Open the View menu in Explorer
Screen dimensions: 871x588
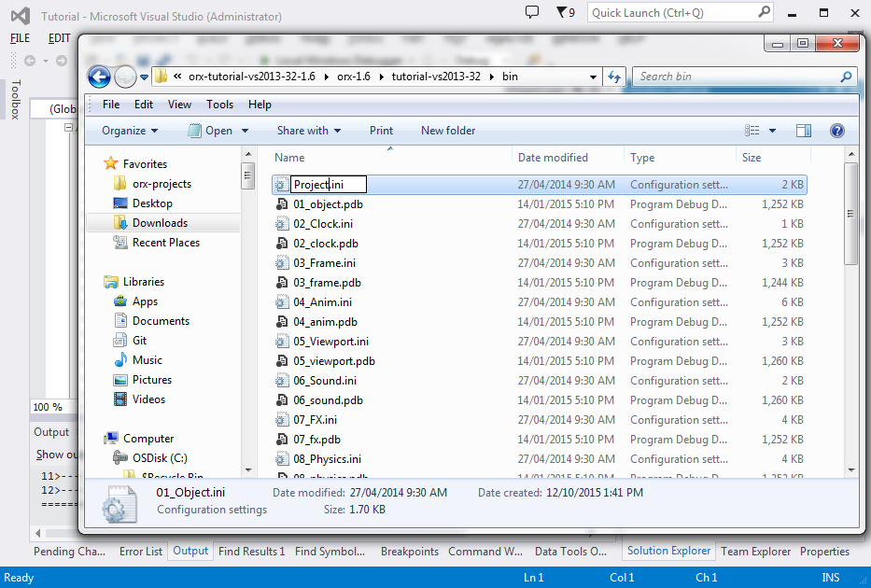(179, 105)
